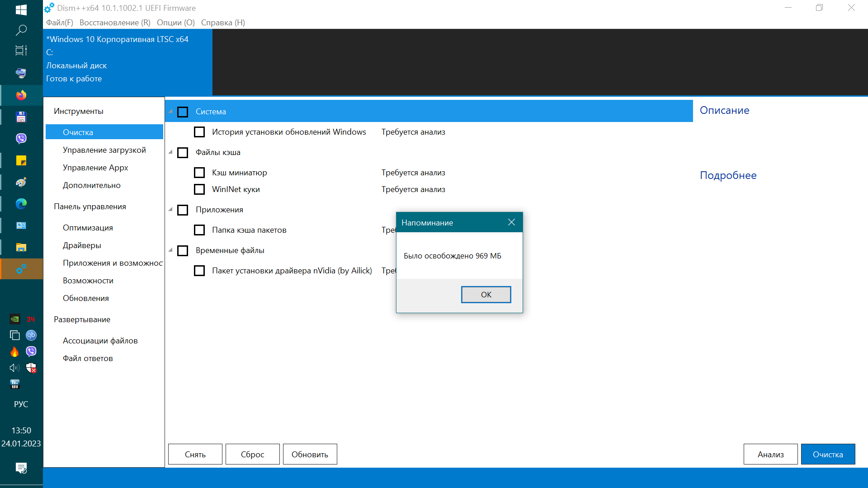Tick the WinINet куки checkbox
The height and width of the screenshot is (488, 868).
click(199, 189)
